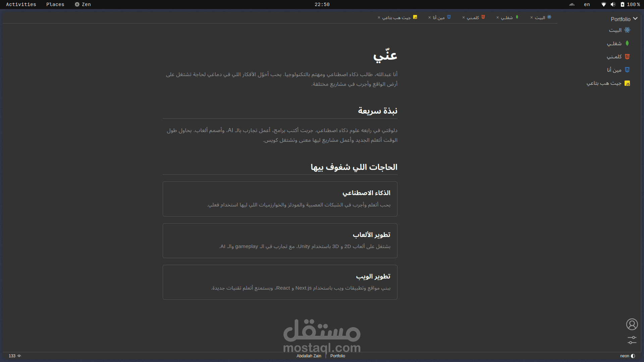
Task: Click the Abdallah Zain footer link
Action: pyautogui.click(x=309, y=356)
